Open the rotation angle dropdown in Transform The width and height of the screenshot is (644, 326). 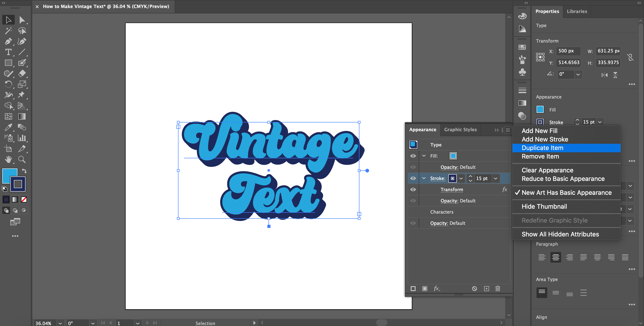(x=578, y=74)
